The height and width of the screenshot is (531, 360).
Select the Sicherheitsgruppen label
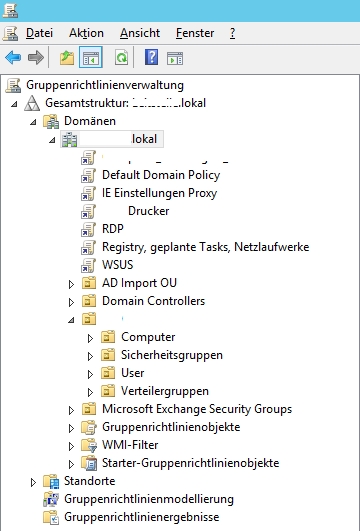tap(172, 355)
